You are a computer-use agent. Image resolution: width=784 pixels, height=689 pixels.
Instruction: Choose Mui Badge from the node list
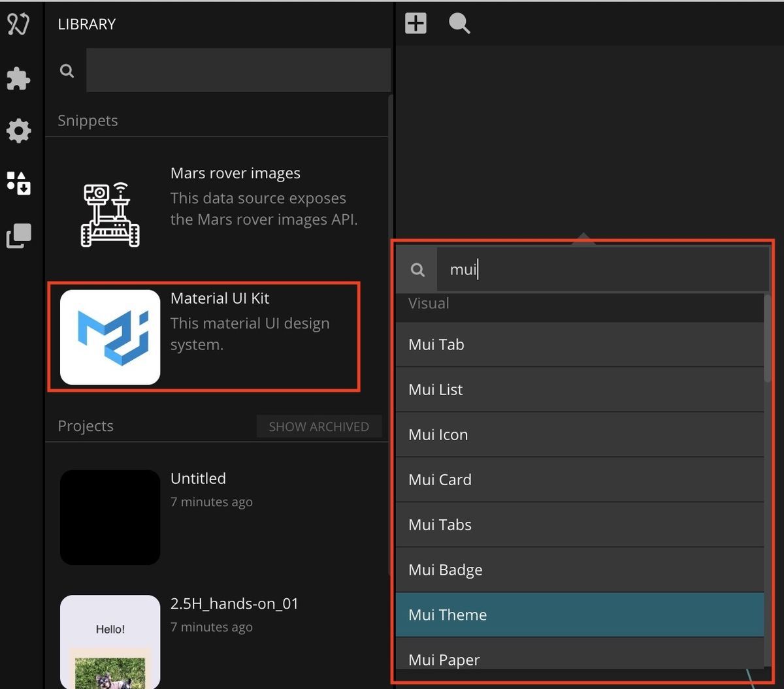(580, 569)
